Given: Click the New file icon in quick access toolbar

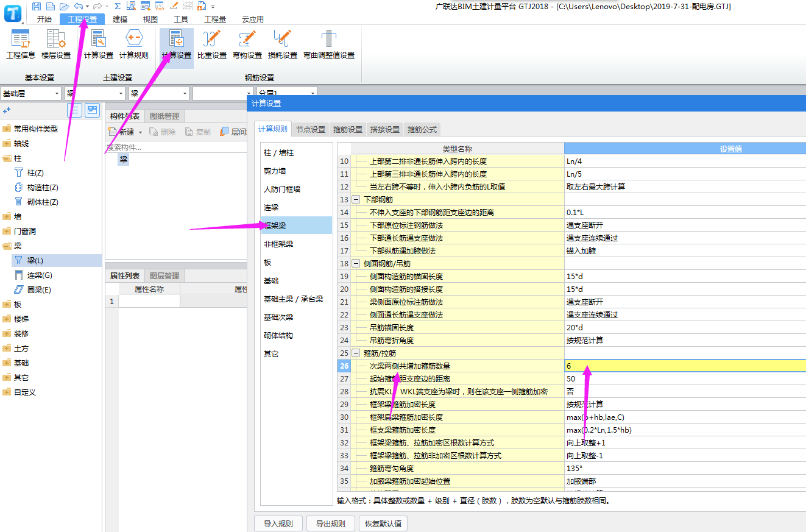Looking at the screenshot, I should pyautogui.click(x=51, y=6).
